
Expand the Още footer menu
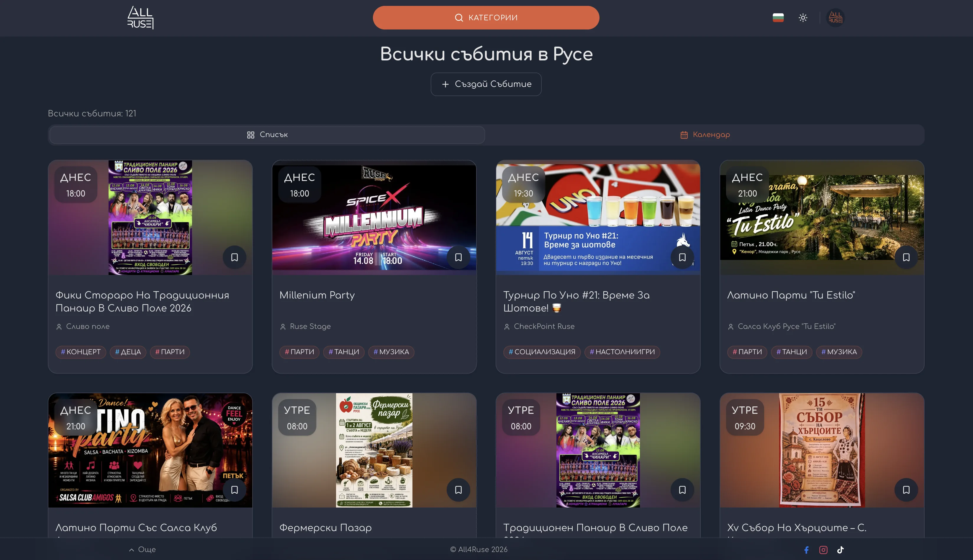pos(142,550)
